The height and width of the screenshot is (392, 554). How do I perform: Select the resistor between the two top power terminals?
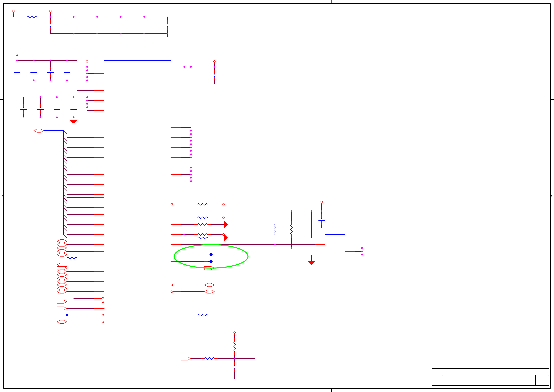click(32, 17)
